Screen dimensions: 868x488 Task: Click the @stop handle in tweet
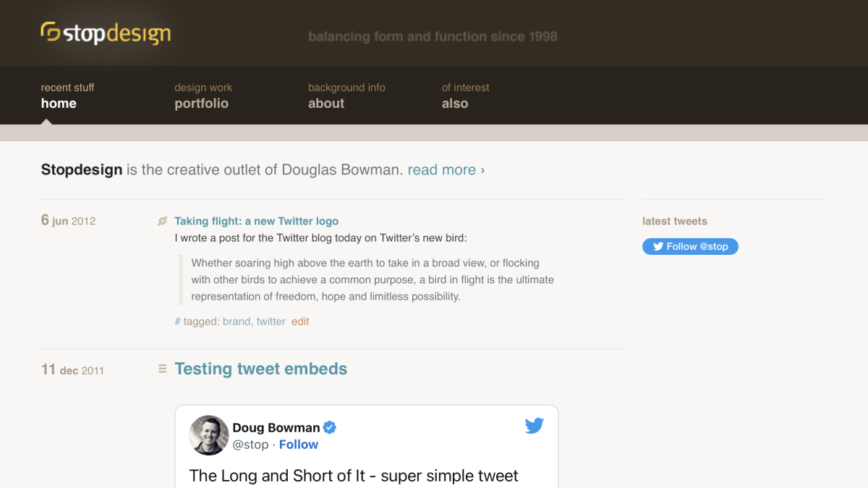[251, 445]
